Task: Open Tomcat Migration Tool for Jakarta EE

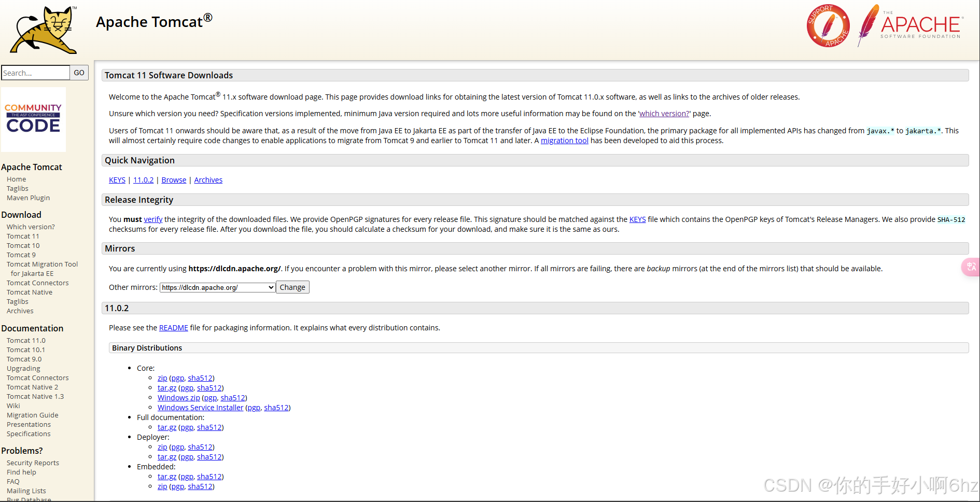Action: click(43, 269)
